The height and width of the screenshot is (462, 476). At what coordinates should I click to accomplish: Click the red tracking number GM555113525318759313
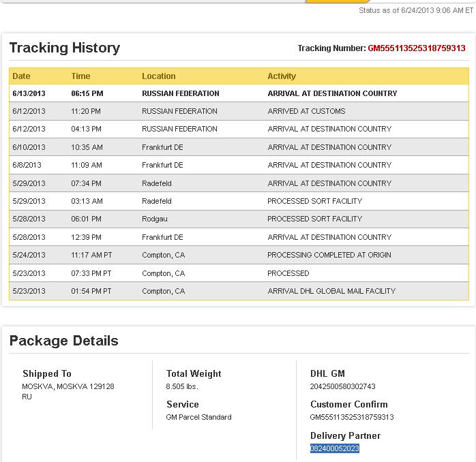click(416, 48)
